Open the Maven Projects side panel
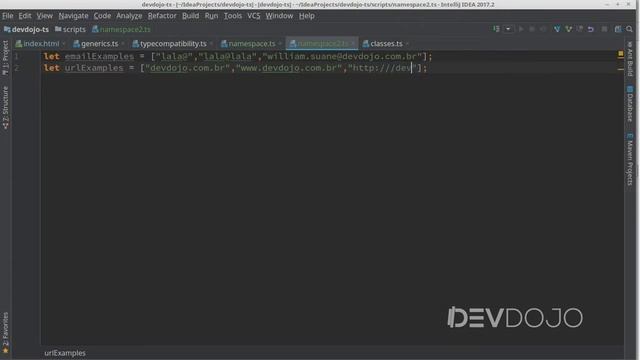Image resolution: width=640 pixels, height=360 pixels. click(630, 159)
